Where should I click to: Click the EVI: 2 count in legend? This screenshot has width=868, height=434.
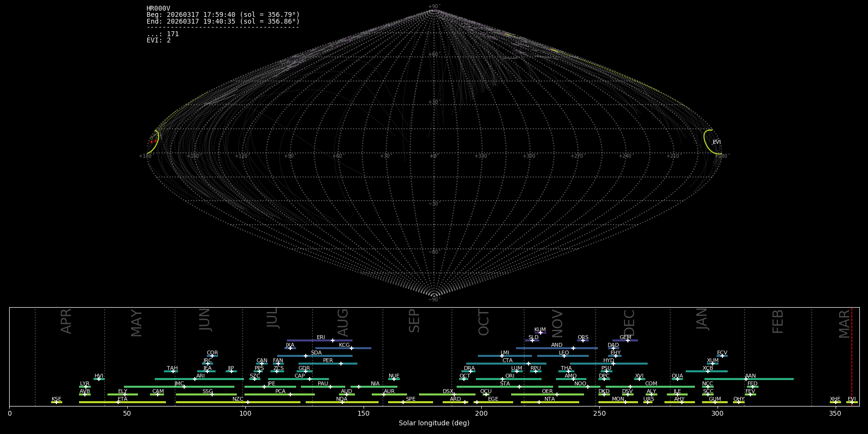coord(159,41)
